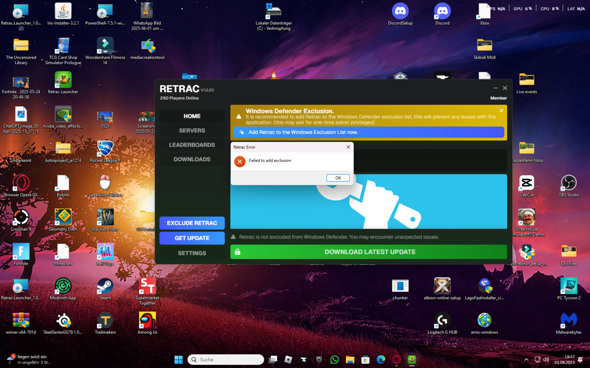590x368 pixels.
Task: Select the HOME item in sidebar
Action: tap(192, 116)
